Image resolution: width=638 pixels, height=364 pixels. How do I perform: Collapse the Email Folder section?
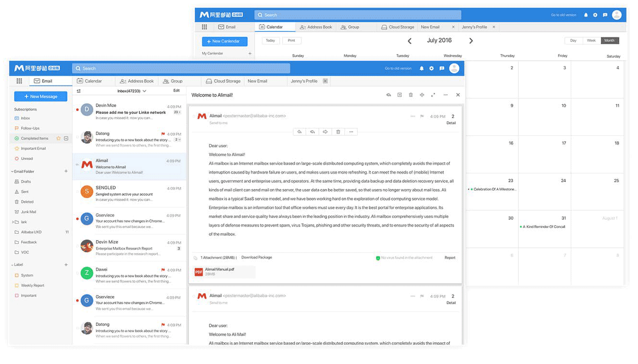click(x=12, y=171)
